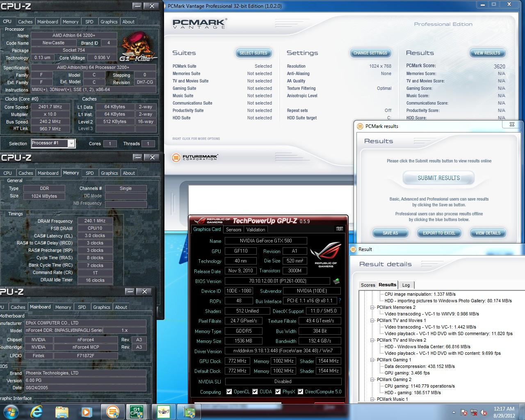Click the BIOS Date value 08/24/2005

click(x=85, y=388)
